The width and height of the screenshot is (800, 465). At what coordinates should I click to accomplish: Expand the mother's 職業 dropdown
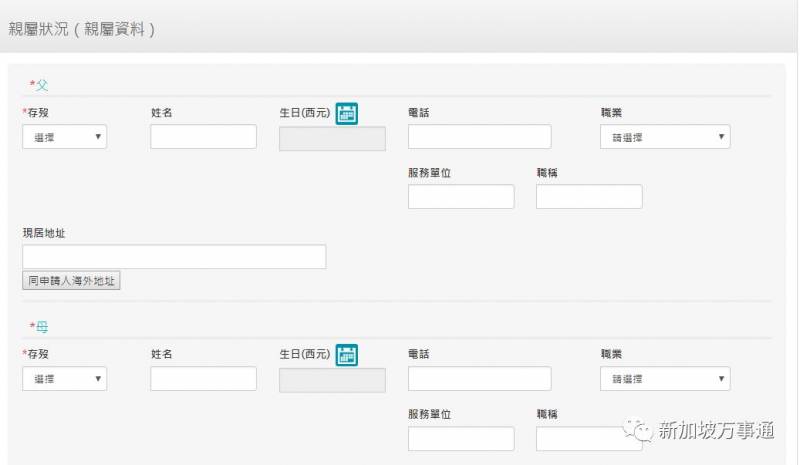[665, 379]
